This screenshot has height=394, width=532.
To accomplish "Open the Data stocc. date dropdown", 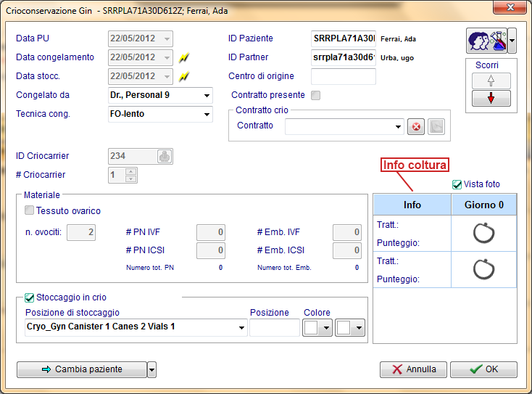I will coord(167,77).
